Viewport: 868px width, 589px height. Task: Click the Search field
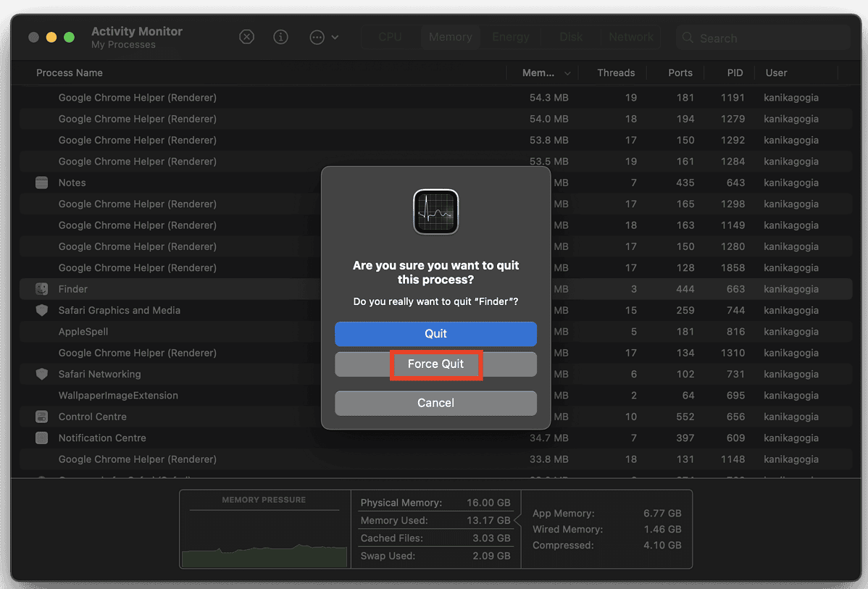click(x=763, y=38)
